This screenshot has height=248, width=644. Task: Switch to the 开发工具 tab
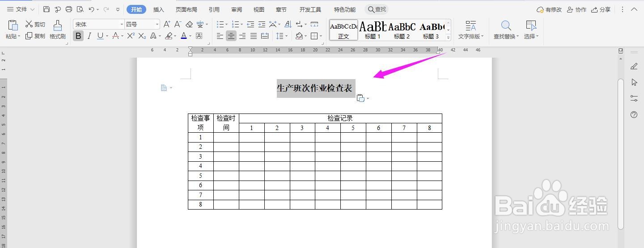click(310, 9)
